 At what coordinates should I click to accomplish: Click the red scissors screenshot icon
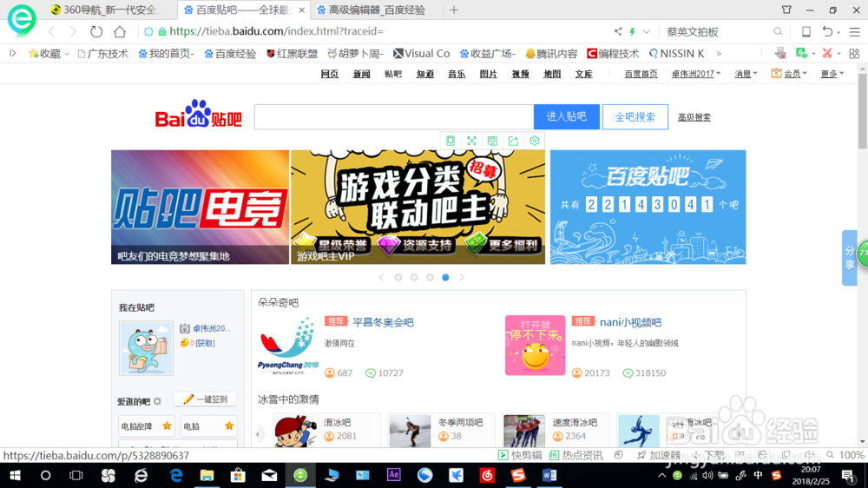point(827,53)
